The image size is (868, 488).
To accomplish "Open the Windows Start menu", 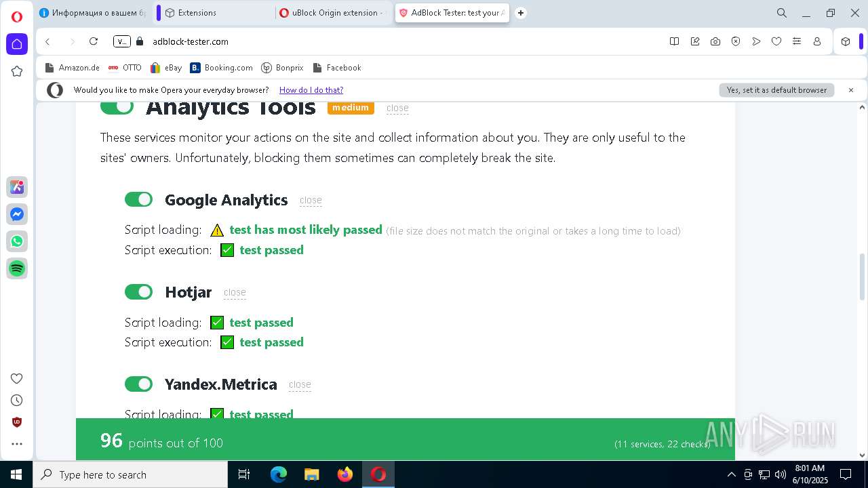I will click(16, 474).
